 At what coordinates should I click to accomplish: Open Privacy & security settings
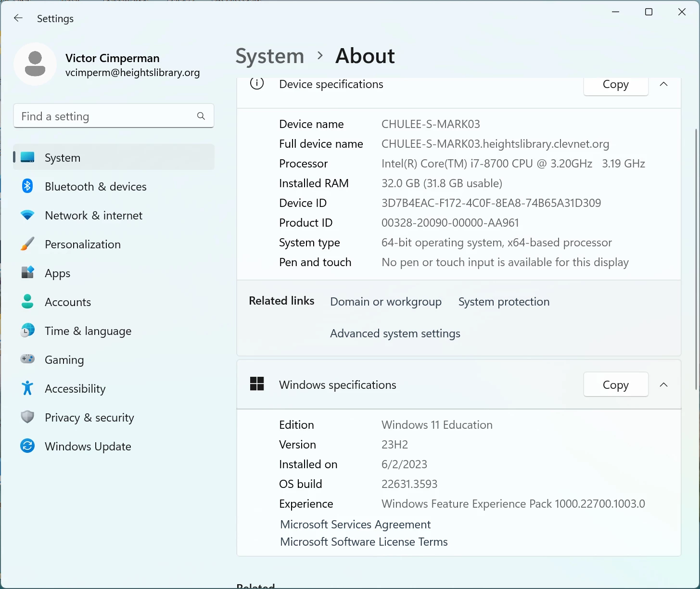tap(114, 417)
